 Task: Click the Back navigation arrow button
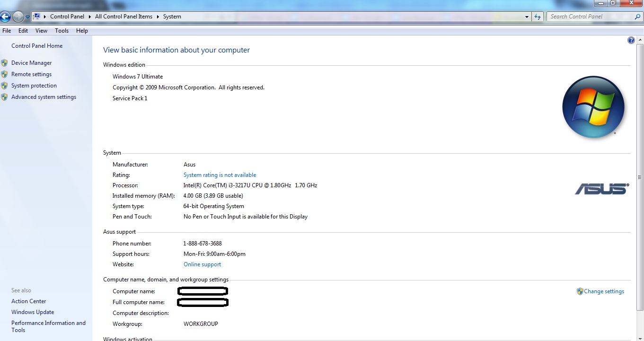(5, 17)
